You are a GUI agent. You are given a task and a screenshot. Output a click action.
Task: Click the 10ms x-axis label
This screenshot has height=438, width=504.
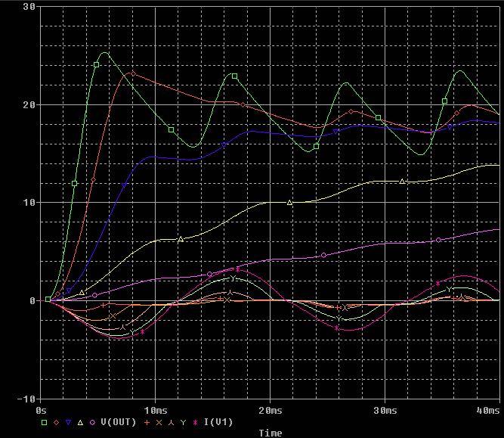(x=156, y=411)
